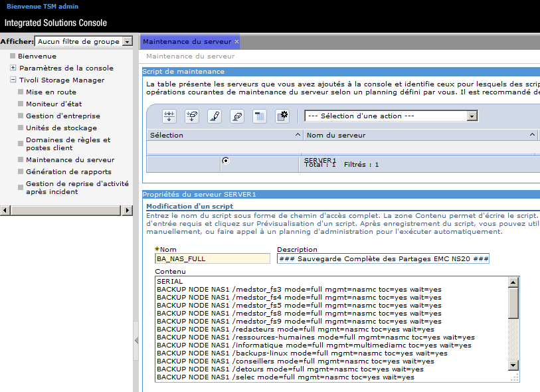Sort by Nom du serveur column arrow

532,135
